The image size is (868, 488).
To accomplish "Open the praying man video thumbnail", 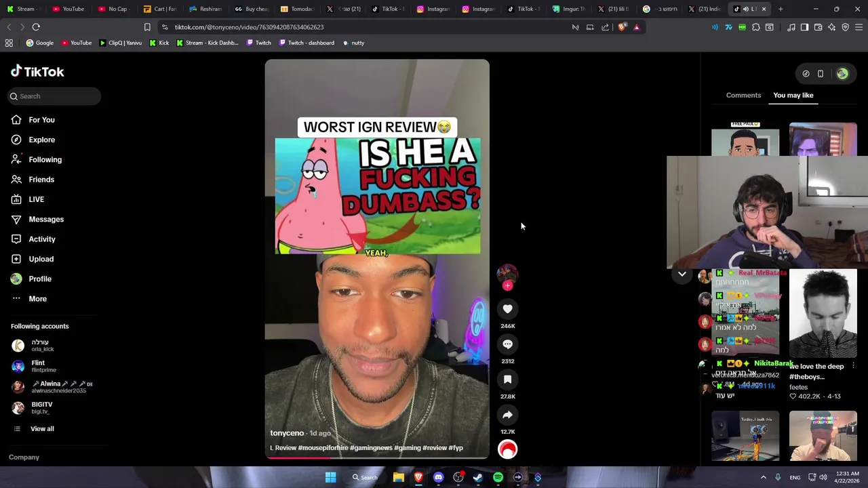I will click(x=823, y=314).
